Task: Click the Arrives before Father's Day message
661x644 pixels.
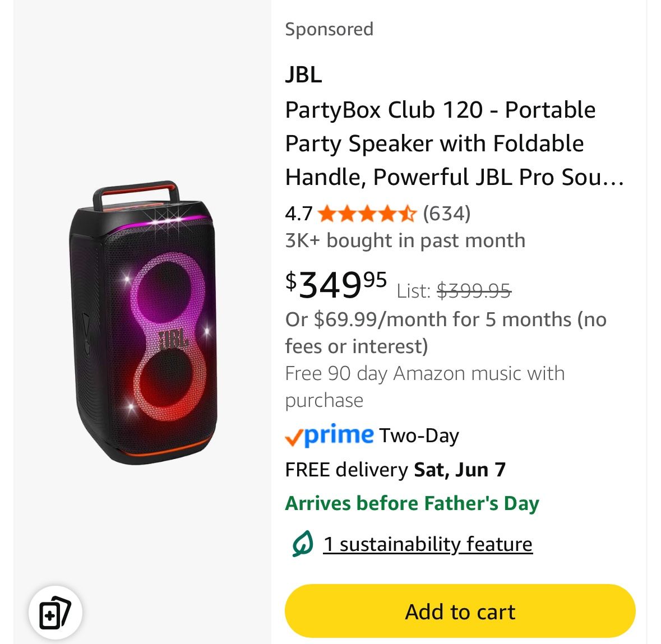Action: (412, 503)
